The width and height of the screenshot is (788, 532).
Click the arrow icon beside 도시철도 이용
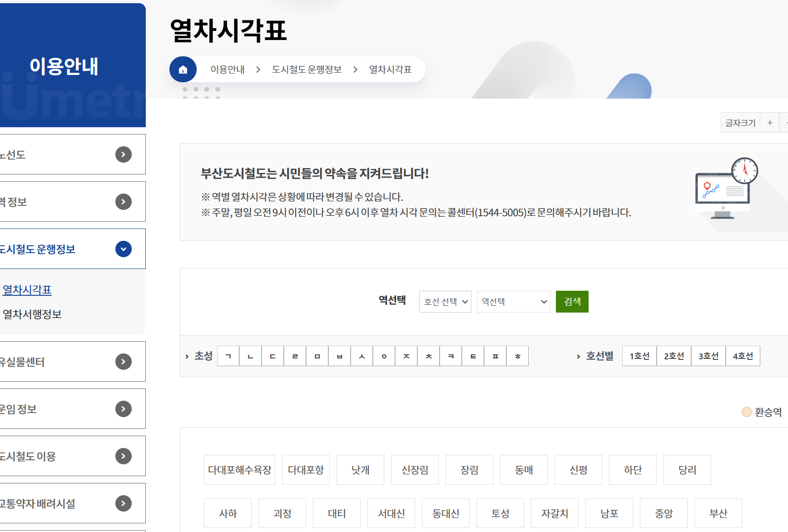(x=123, y=456)
